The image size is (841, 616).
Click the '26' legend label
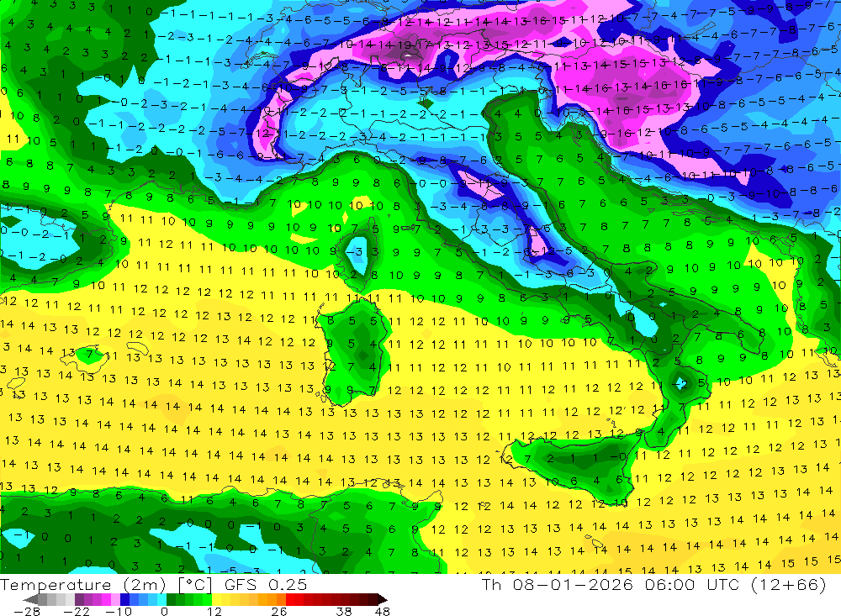point(279,612)
